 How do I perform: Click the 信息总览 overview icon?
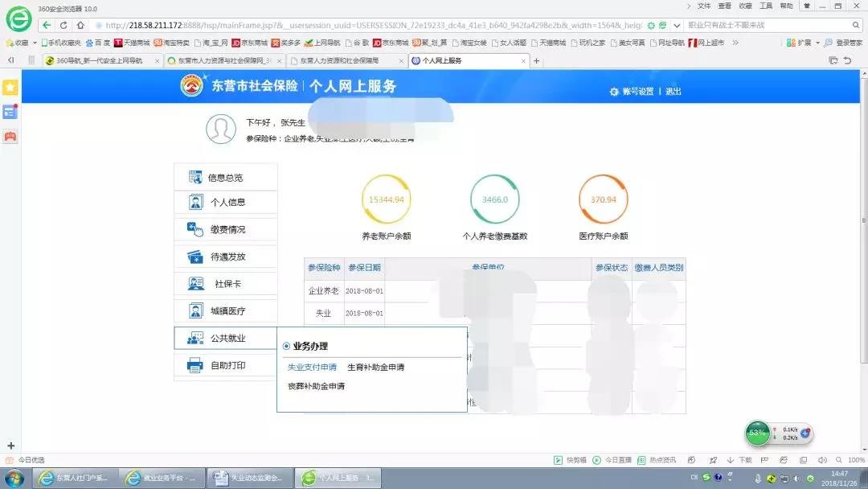[x=194, y=177]
